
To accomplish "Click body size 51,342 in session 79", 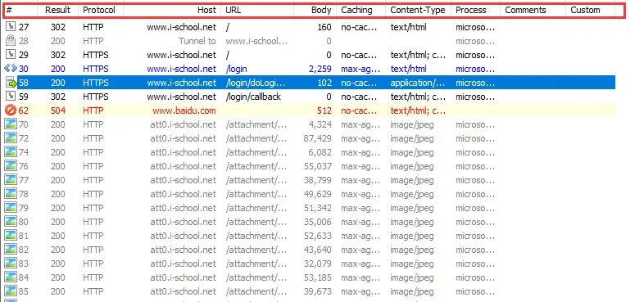I will point(317,208).
